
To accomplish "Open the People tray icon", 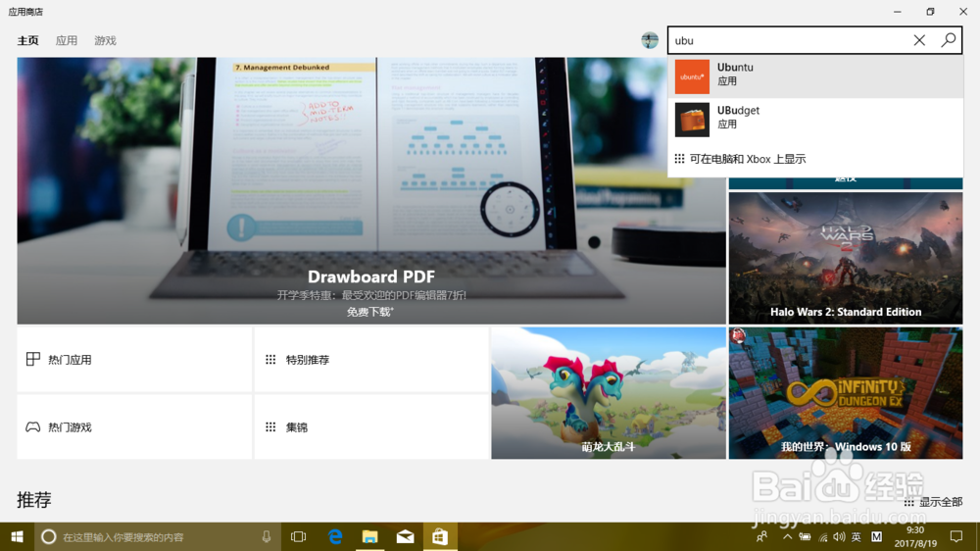I will click(x=761, y=536).
